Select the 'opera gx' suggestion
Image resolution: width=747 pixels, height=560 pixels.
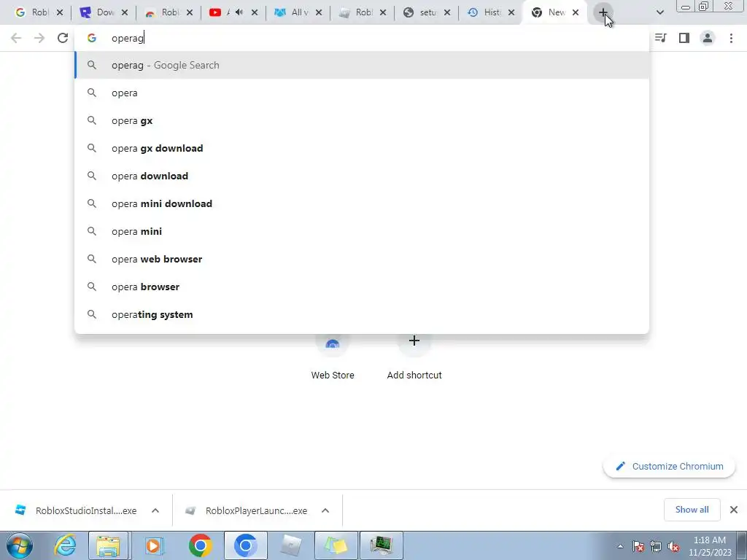click(362, 120)
